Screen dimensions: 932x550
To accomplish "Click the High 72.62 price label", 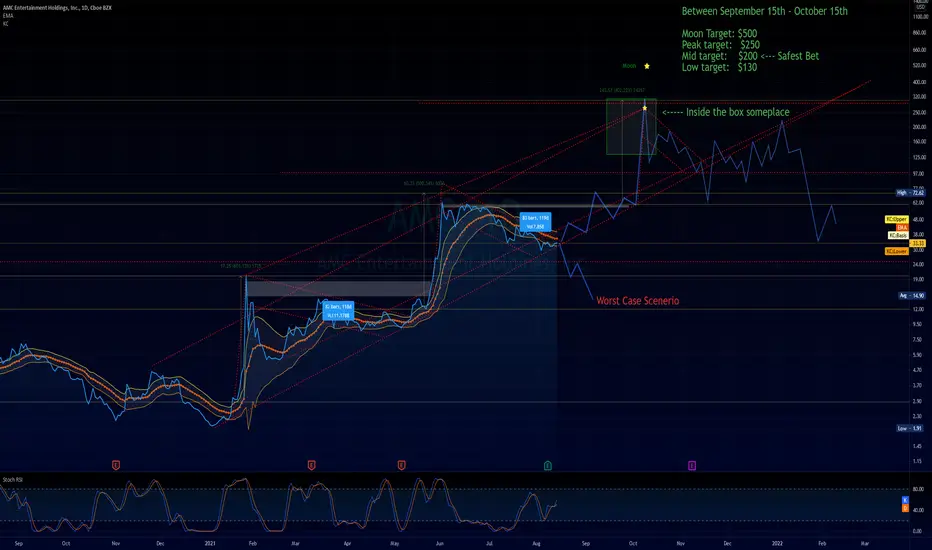I will coord(911,193).
